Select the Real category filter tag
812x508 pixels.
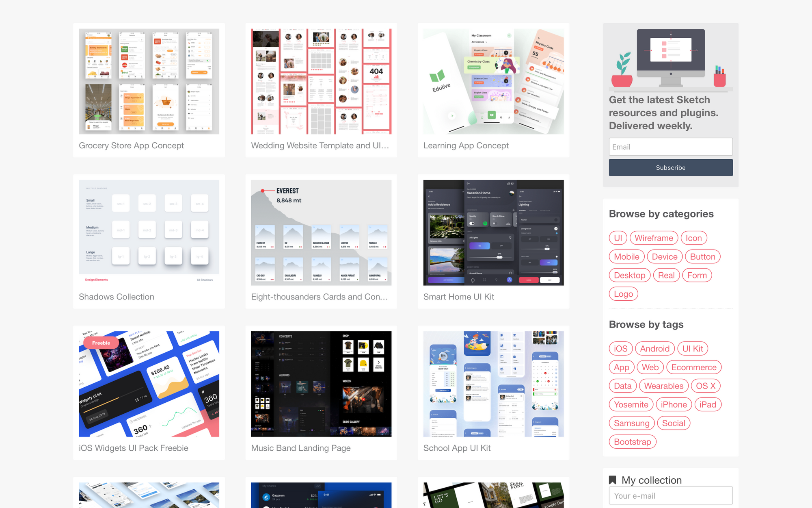[666, 275]
